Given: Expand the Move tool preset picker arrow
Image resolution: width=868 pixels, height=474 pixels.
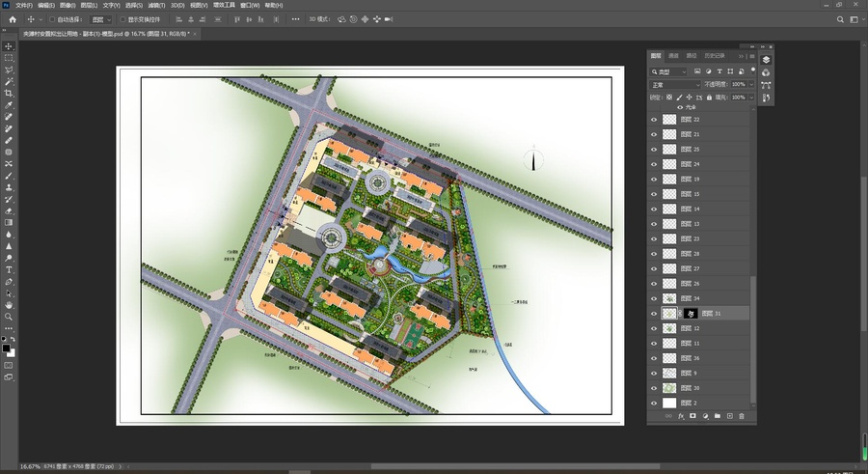Looking at the screenshot, I should 41,19.
